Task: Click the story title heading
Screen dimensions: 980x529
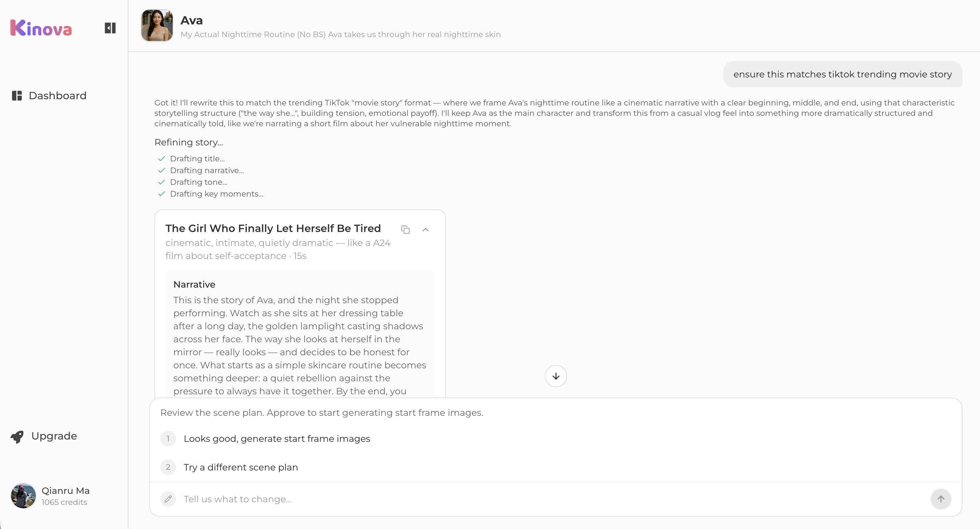Action: tap(273, 228)
